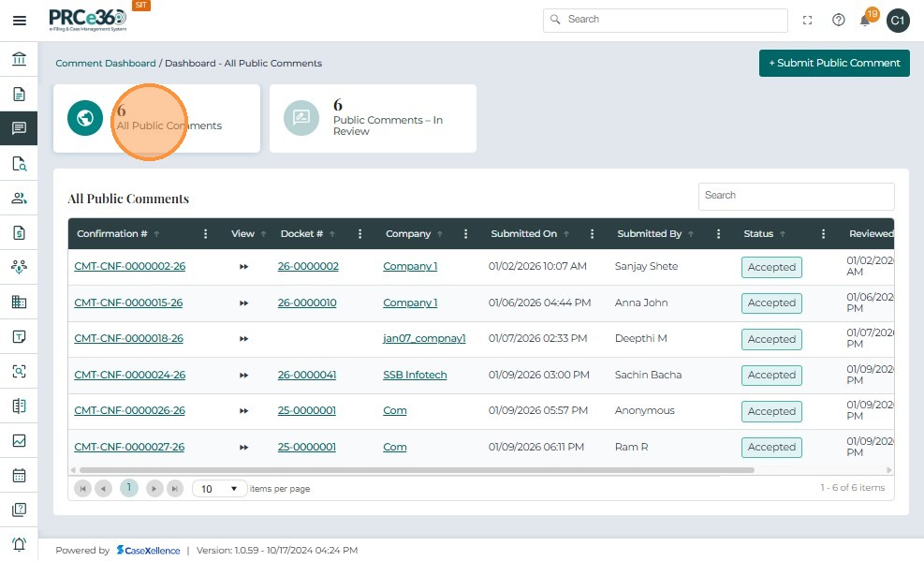Click the notification bell with badge 19
This screenshot has height=561, width=924.
[866, 20]
